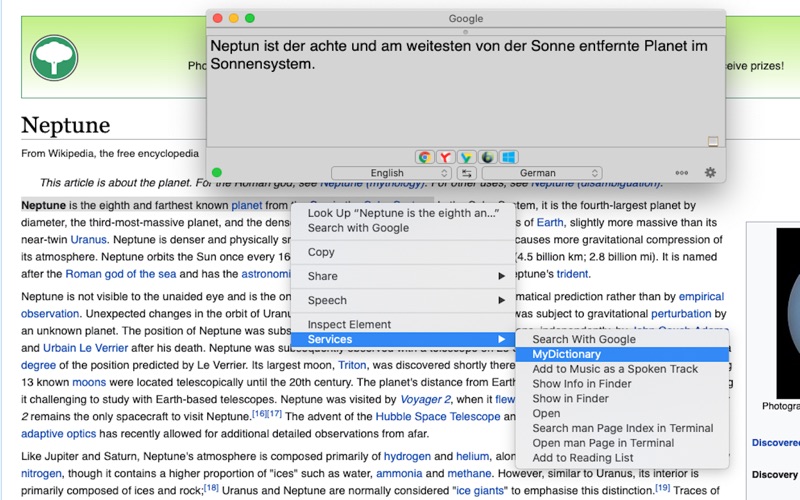This screenshot has height=500, width=800.
Task: Expand the Share submenu
Action: click(x=403, y=276)
